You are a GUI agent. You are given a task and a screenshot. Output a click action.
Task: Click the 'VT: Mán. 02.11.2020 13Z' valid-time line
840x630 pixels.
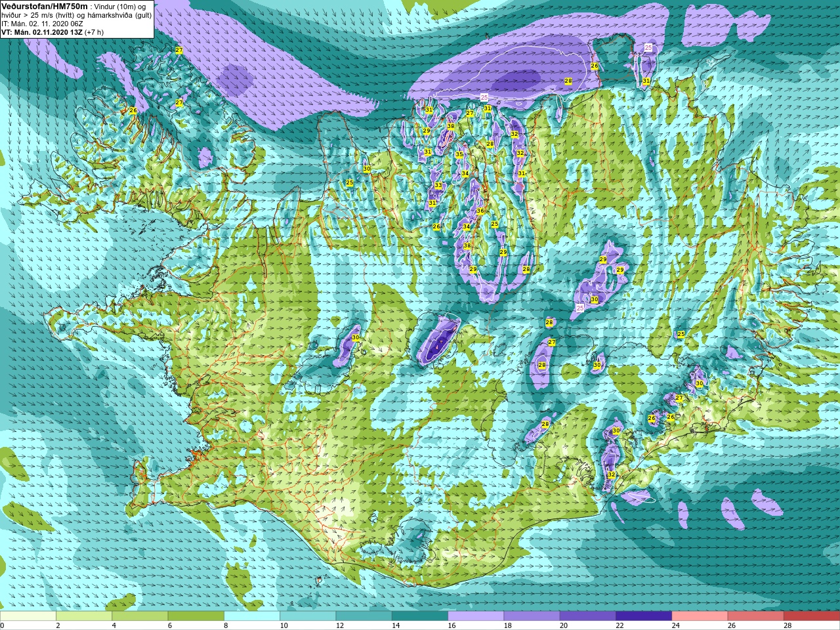[x=42, y=32]
